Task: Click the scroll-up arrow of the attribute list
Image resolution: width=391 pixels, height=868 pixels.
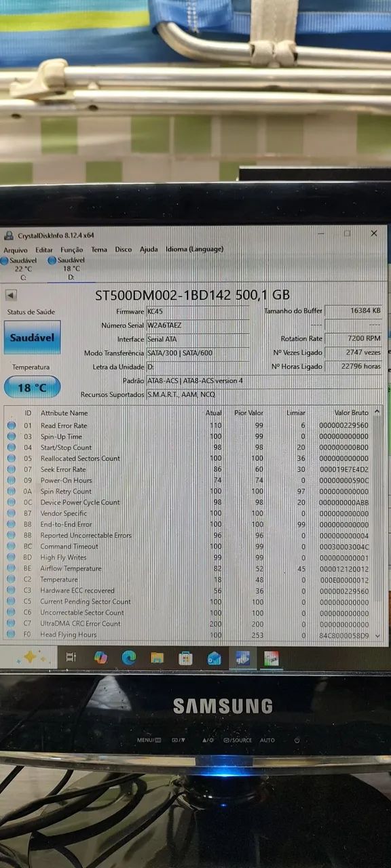Action: click(x=377, y=412)
